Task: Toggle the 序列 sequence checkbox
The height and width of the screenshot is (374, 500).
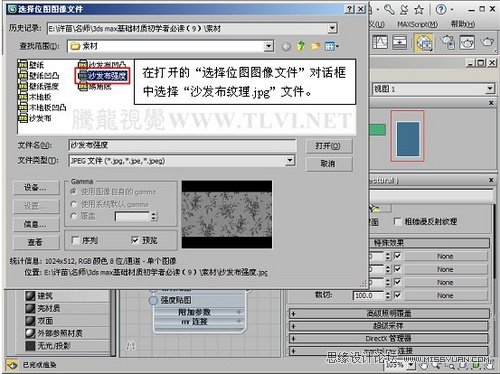Action: [76, 240]
